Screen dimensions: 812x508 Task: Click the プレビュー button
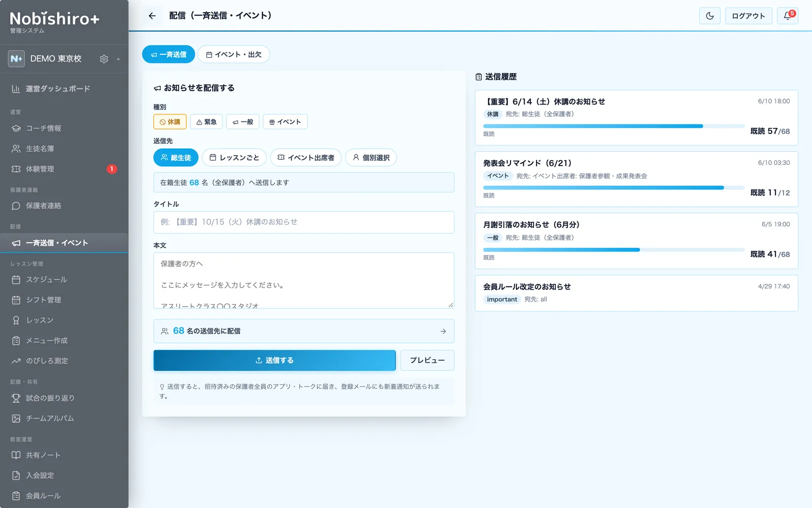427,360
